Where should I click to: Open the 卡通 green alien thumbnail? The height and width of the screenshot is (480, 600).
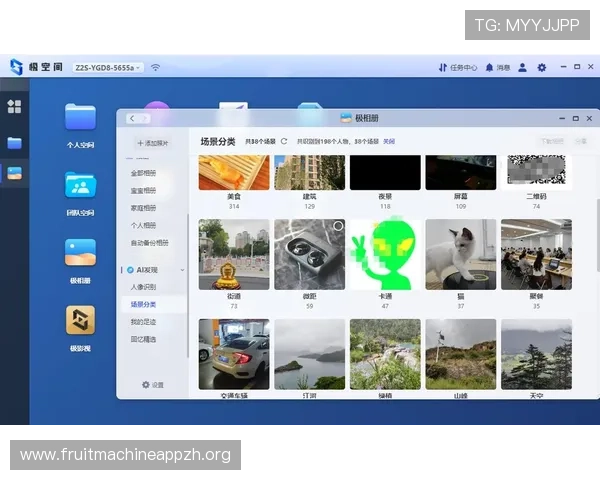point(385,254)
